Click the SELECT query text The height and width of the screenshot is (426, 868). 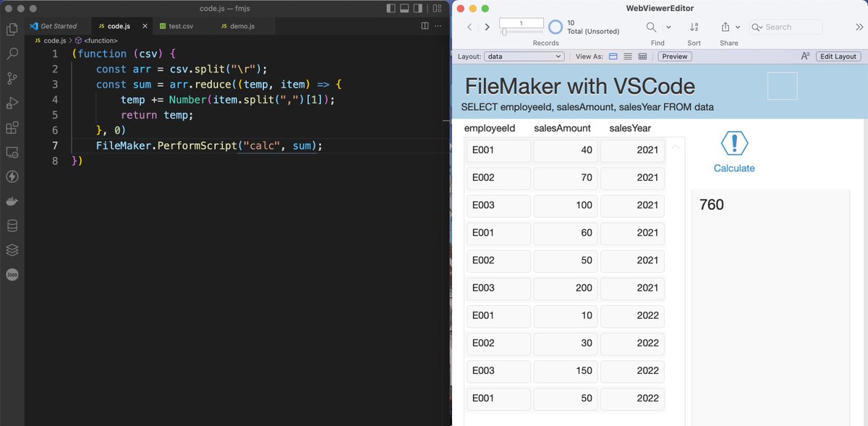(x=587, y=107)
